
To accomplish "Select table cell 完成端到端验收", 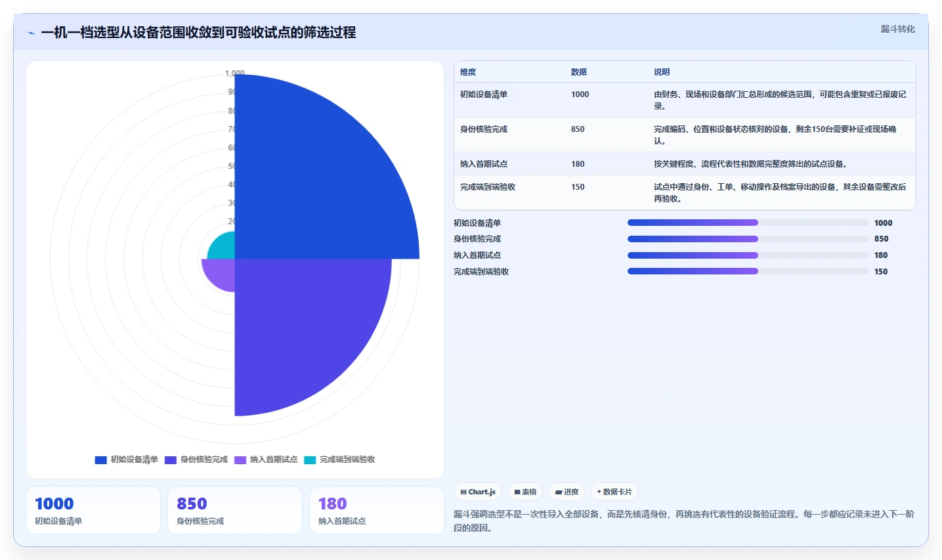I will (x=488, y=187).
